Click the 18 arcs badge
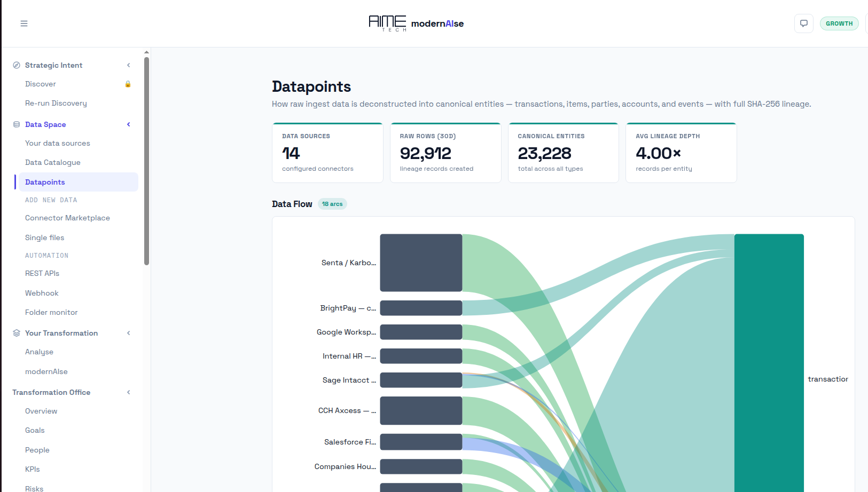 (x=332, y=204)
